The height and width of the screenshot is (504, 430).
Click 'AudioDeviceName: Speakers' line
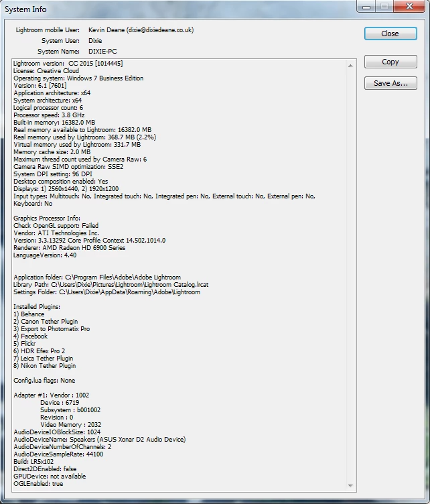pyautogui.click(x=100, y=440)
